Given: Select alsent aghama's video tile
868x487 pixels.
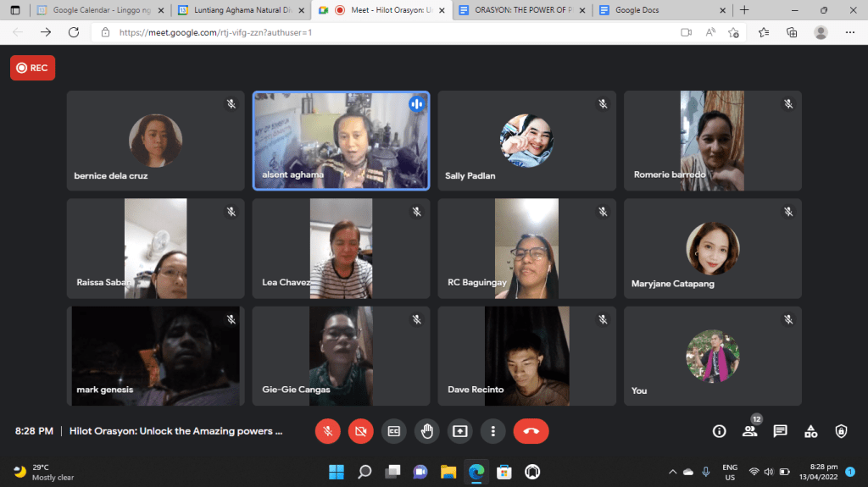Looking at the screenshot, I should pos(341,141).
